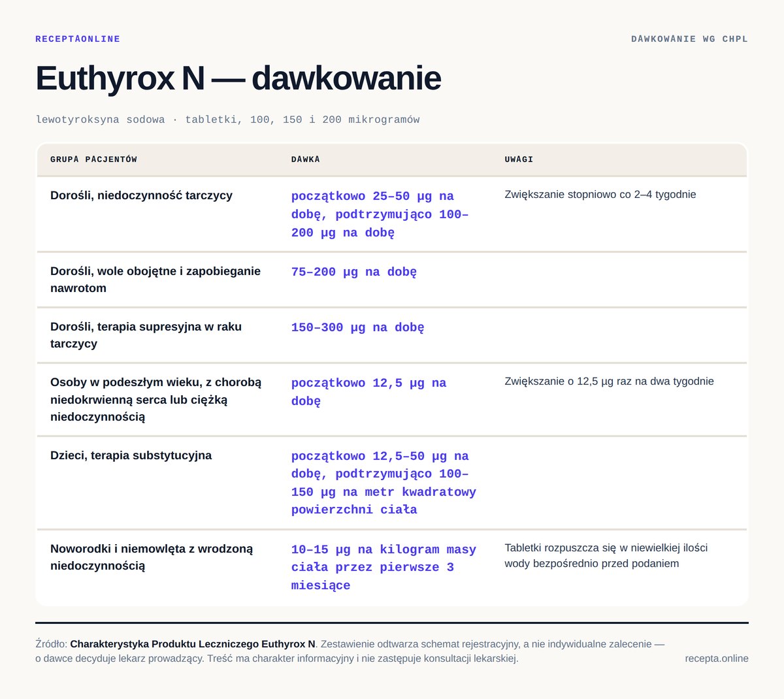The image size is (784, 699).
Task: Select the 'Osoby w podeszłym wieku' row label
Action: [155, 399]
